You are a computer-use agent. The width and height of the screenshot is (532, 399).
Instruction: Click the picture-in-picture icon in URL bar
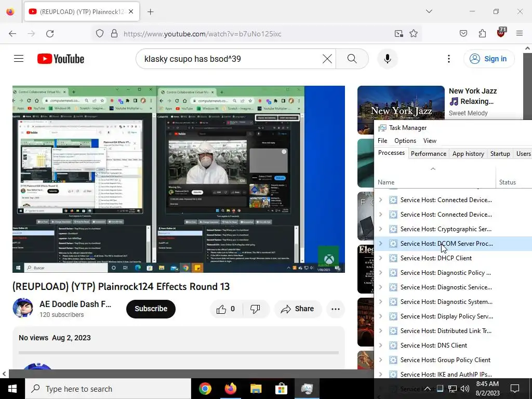pyautogui.click(x=398, y=34)
